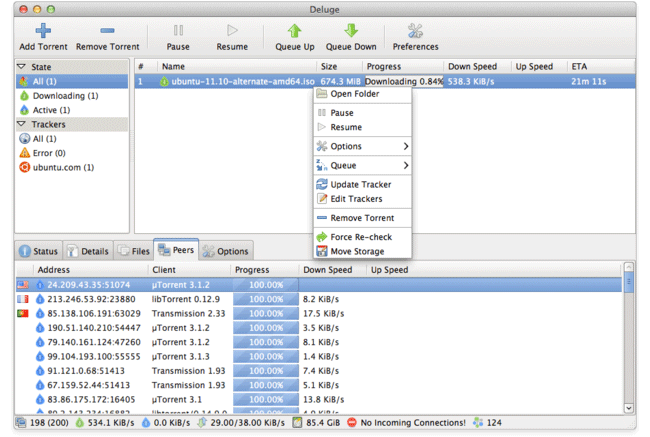This screenshot has width=650, height=437.
Task: Open the Options submenu arrow
Action: pyautogui.click(x=405, y=146)
